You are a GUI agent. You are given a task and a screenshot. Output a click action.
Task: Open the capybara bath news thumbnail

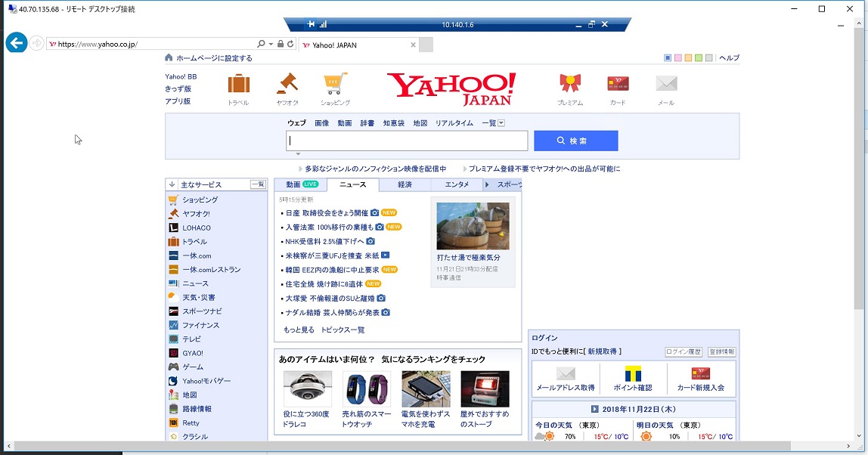click(473, 226)
